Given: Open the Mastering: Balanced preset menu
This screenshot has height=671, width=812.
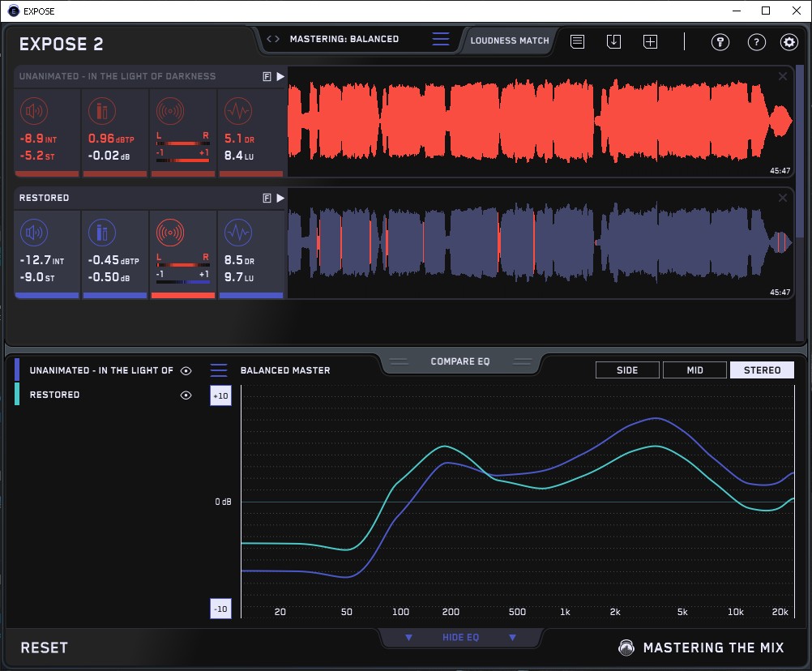Looking at the screenshot, I should (344, 39).
